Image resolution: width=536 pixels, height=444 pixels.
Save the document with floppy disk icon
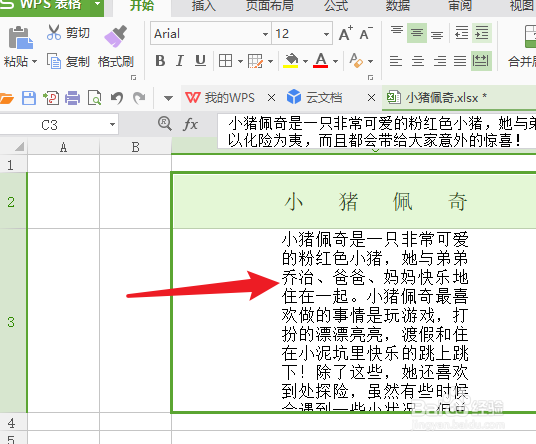29,98
